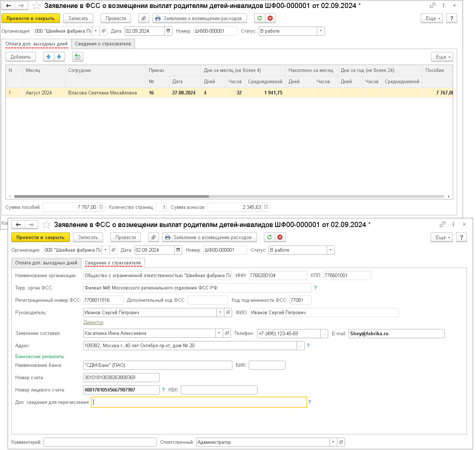Open the paperclip attachments in the lower window

154,237
